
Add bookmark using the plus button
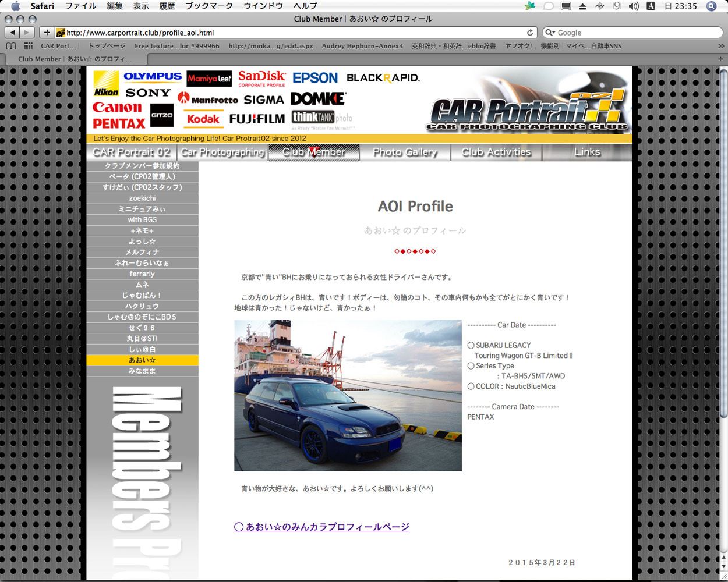(47, 33)
